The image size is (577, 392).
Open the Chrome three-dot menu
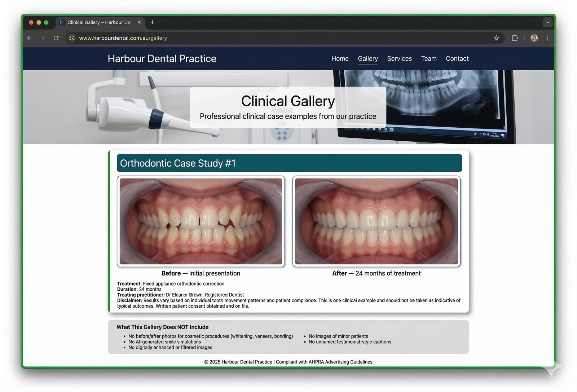click(547, 38)
